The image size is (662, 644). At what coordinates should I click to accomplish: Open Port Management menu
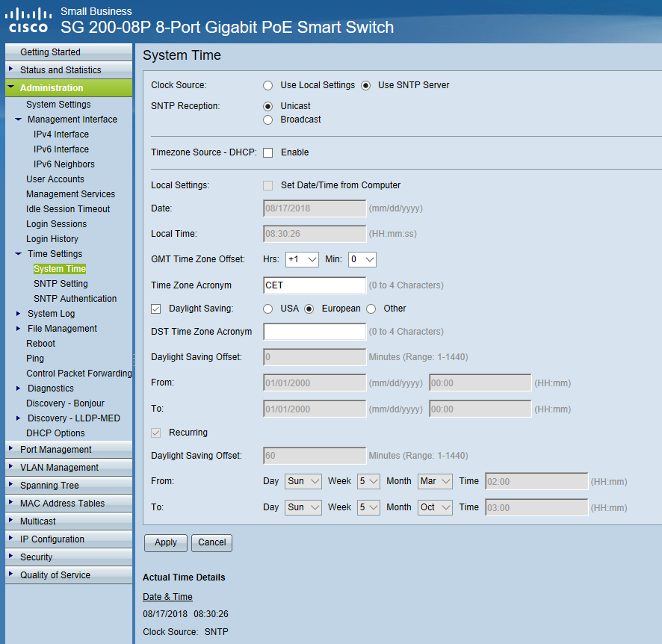coord(69,450)
